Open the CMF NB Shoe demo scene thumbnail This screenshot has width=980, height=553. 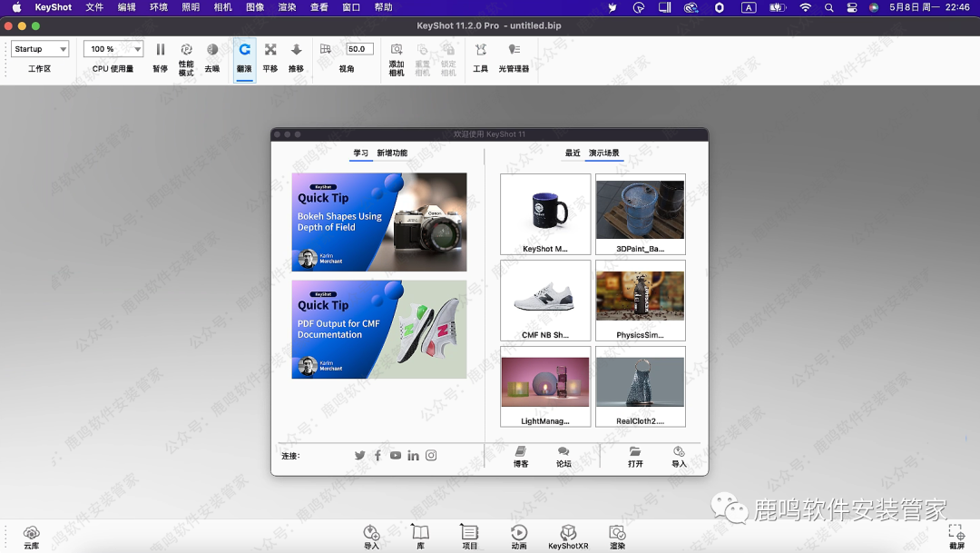[x=545, y=301]
